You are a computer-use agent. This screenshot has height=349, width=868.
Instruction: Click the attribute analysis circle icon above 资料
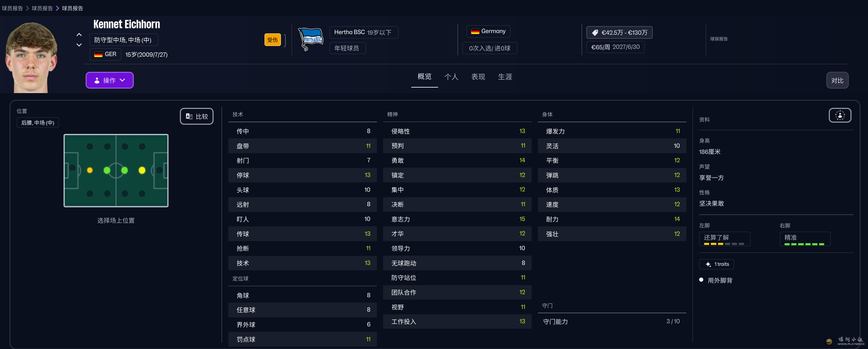click(839, 115)
